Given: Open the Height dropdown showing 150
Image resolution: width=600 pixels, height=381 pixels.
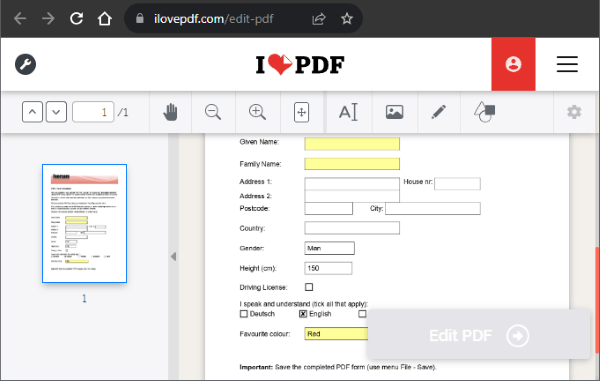Looking at the screenshot, I should [x=328, y=268].
